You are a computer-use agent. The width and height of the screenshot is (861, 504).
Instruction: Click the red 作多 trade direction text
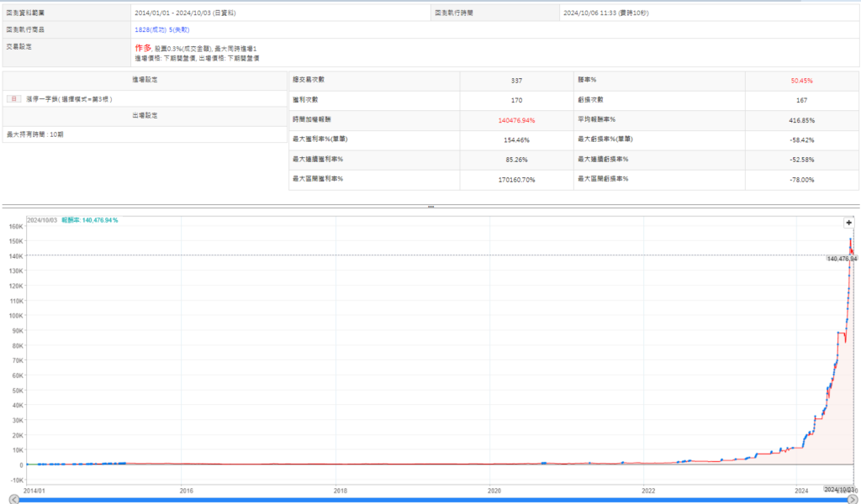tap(144, 48)
